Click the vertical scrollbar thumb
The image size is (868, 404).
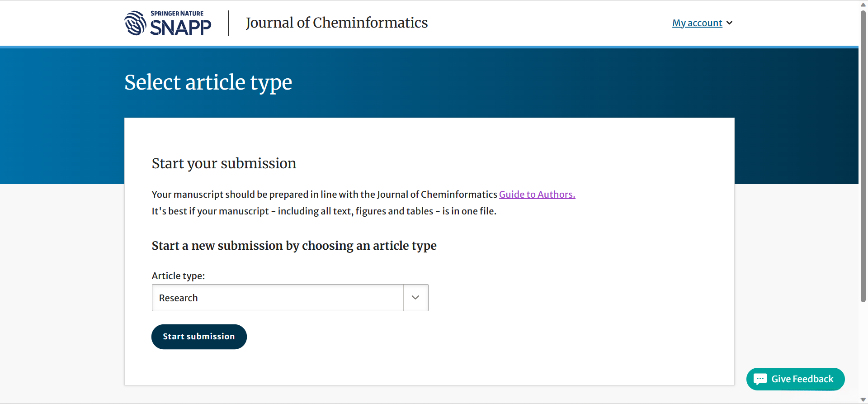[x=863, y=154]
